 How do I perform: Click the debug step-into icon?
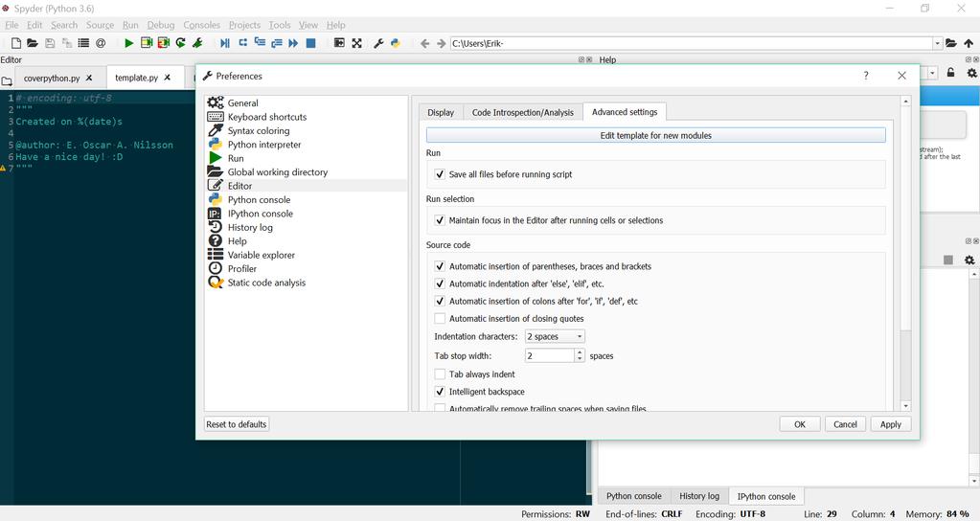(x=260, y=43)
